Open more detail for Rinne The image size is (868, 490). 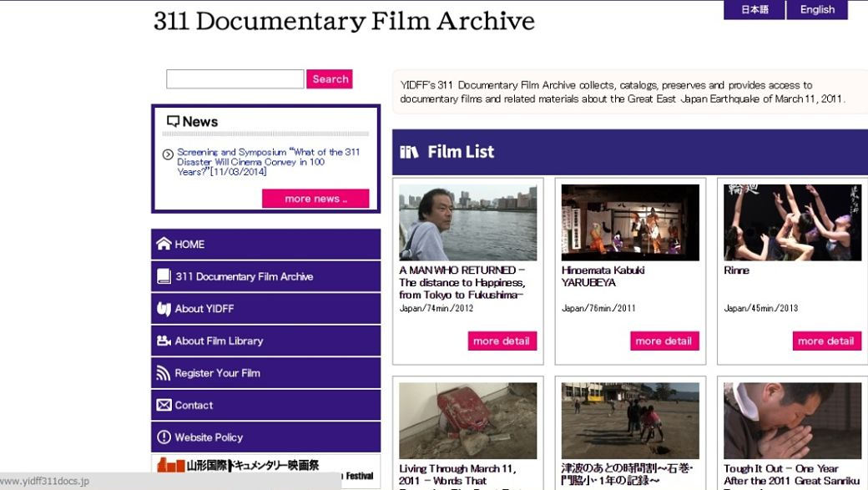pos(826,341)
